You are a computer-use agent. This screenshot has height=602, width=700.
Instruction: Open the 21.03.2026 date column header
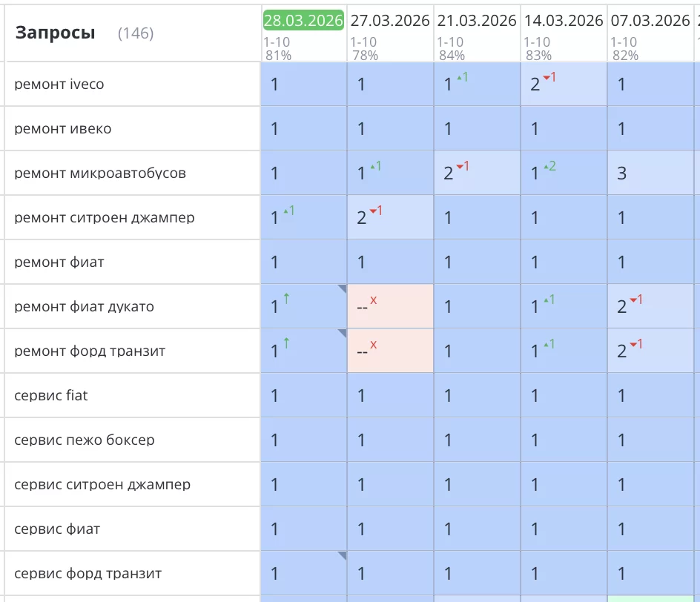[x=477, y=20]
